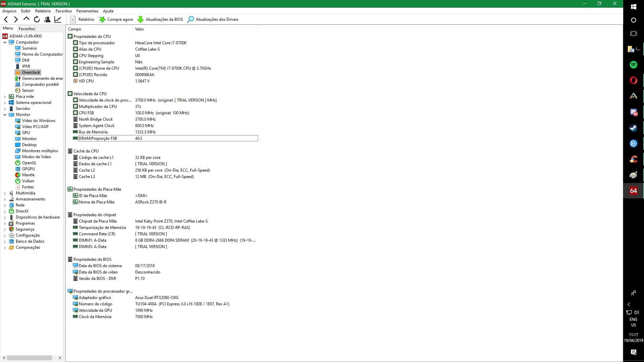
Task: Open Relatório report button
Action: point(82,19)
